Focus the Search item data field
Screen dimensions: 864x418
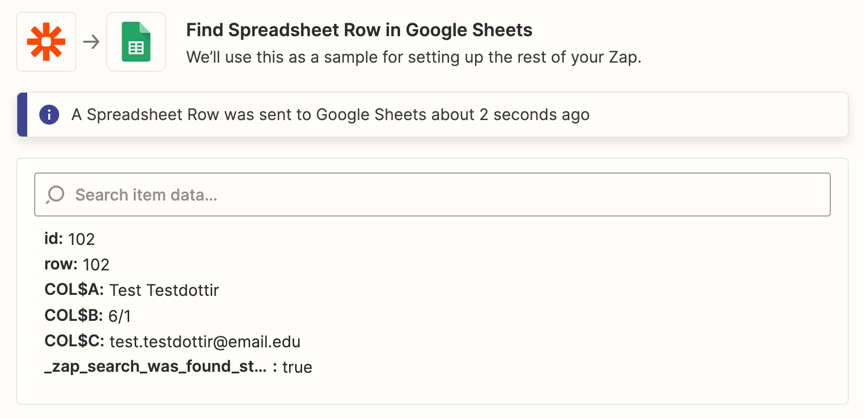[440, 195]
